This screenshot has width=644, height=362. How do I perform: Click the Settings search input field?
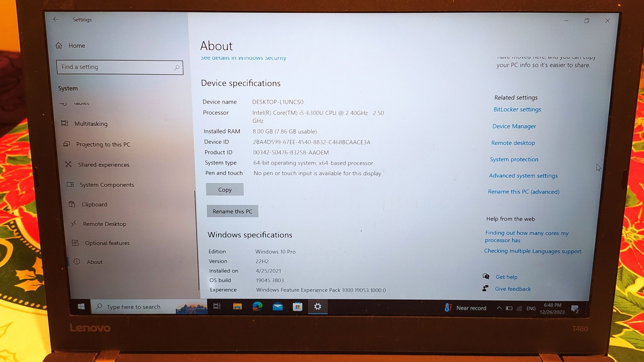(x=119, y=66)
